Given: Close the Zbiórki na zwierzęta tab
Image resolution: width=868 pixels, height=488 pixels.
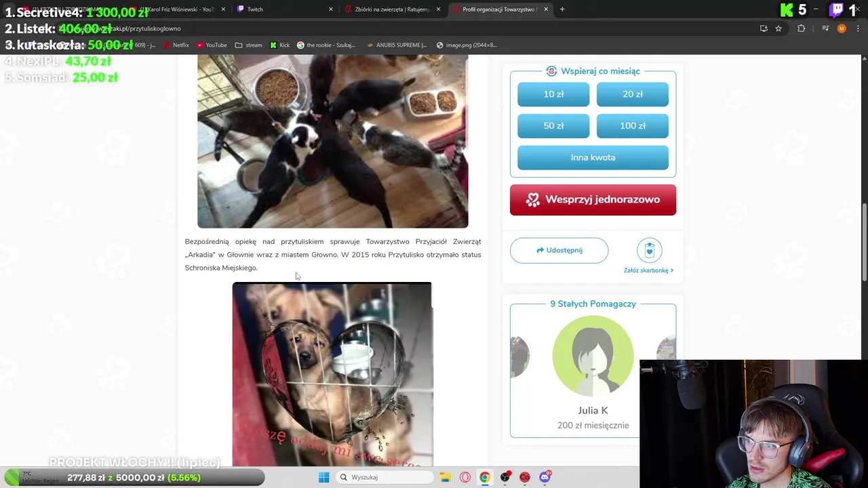Looking at the screenshot, I should pyautogui.click(x=439, y=9).
